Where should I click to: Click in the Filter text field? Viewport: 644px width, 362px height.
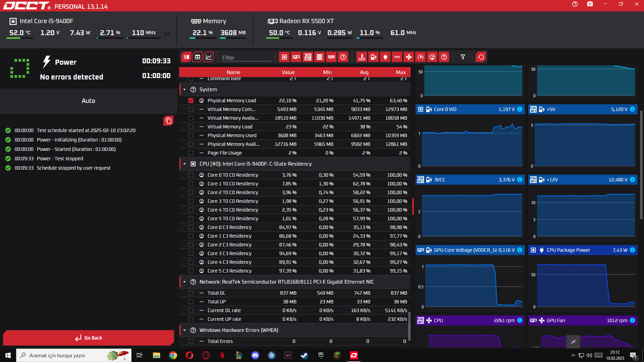(x=246, y=58)
